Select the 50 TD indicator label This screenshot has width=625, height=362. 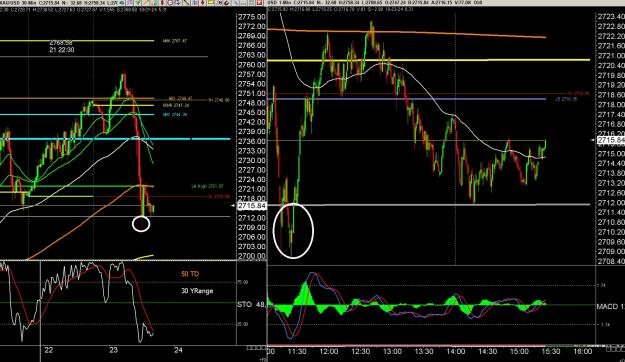pyautogui.click(x=190, y=274)
